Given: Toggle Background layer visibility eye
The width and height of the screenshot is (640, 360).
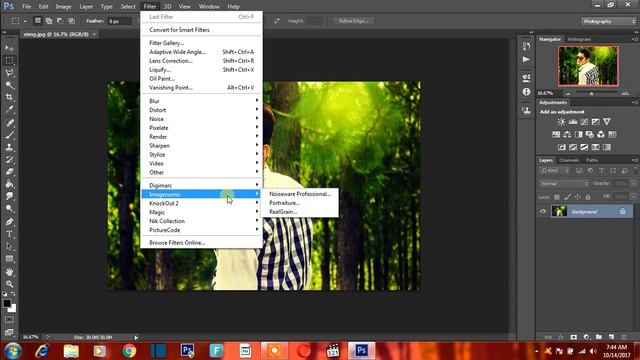Looking at the screenshot, I should (x=543, y=211).
